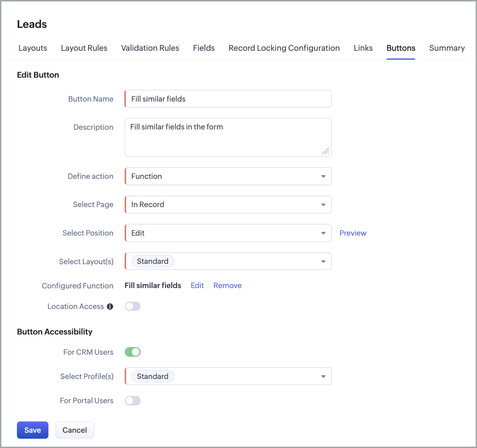Go to the Summary tab
This screenshot has height=448, width=477.
point(447,48)
